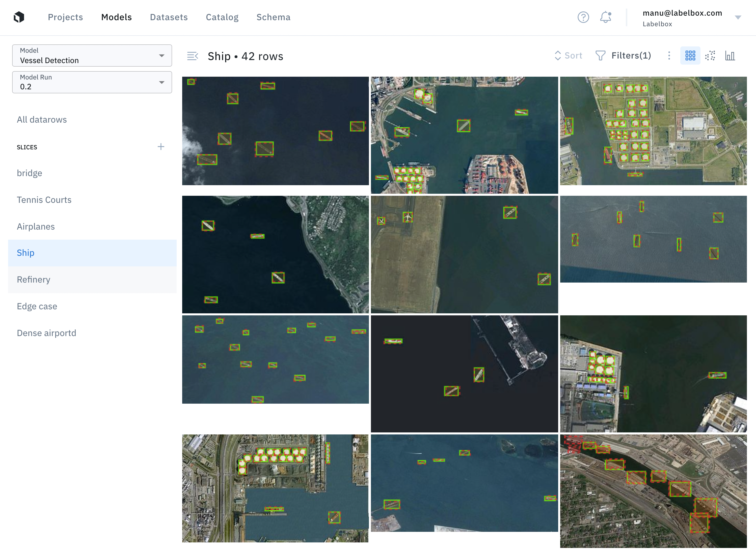Click the Labelbox logo icon

[19, 17]
